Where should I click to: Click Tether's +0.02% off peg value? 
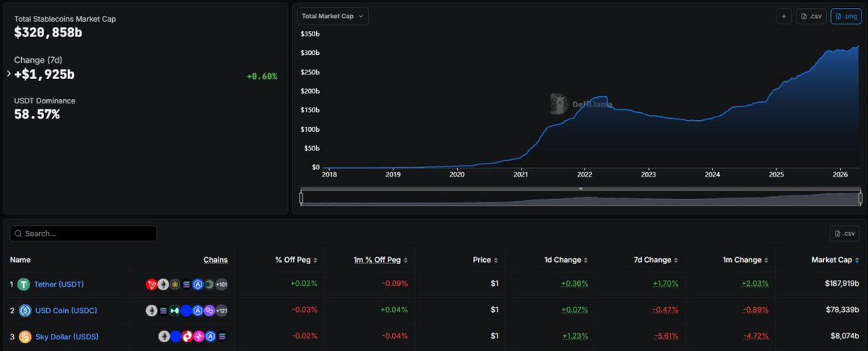click(x=305, y=284)
